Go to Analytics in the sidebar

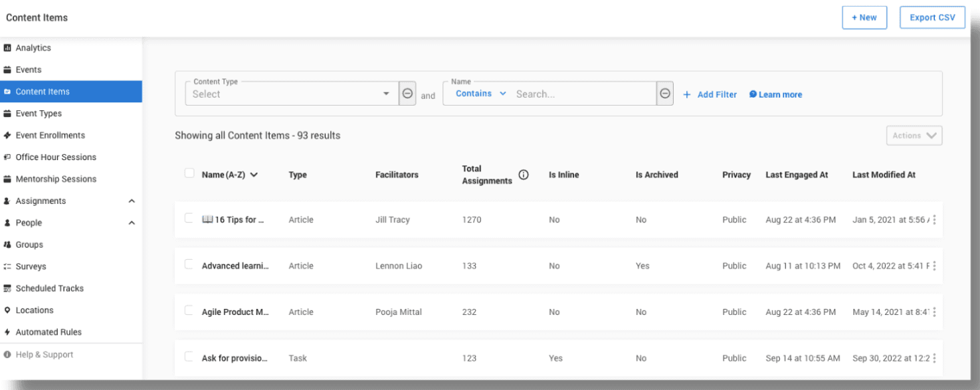[x=33, y=48]
